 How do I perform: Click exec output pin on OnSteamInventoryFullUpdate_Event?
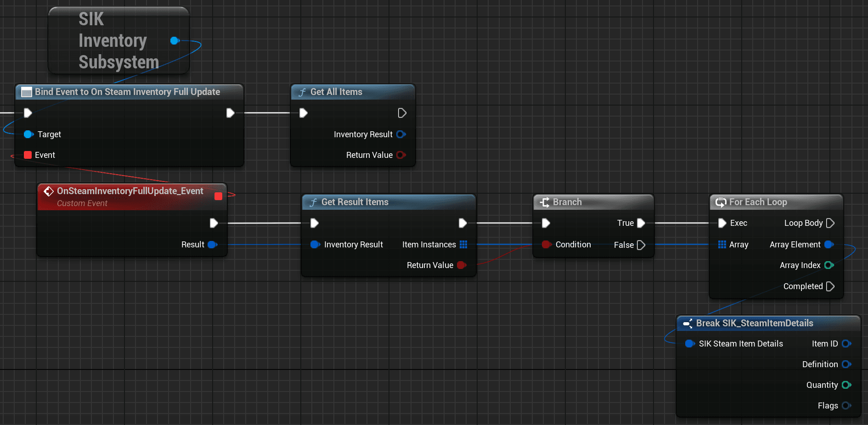214,223
